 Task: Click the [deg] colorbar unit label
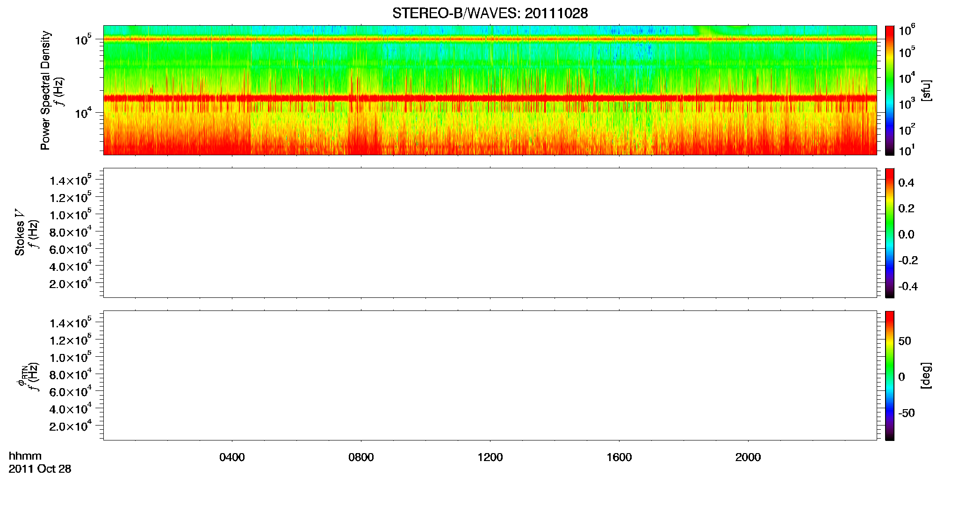click(x=926, y=375)
